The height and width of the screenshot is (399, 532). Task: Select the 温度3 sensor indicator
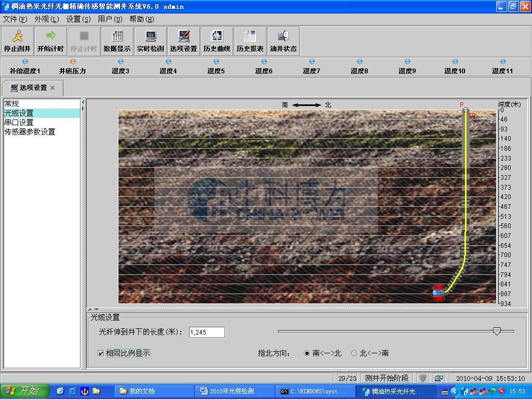[x=121, y=67]
